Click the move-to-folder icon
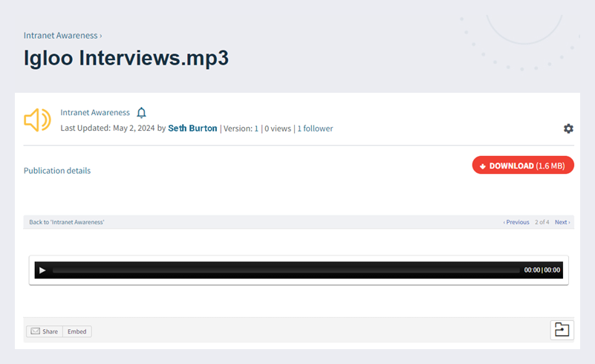 (562, 330)
